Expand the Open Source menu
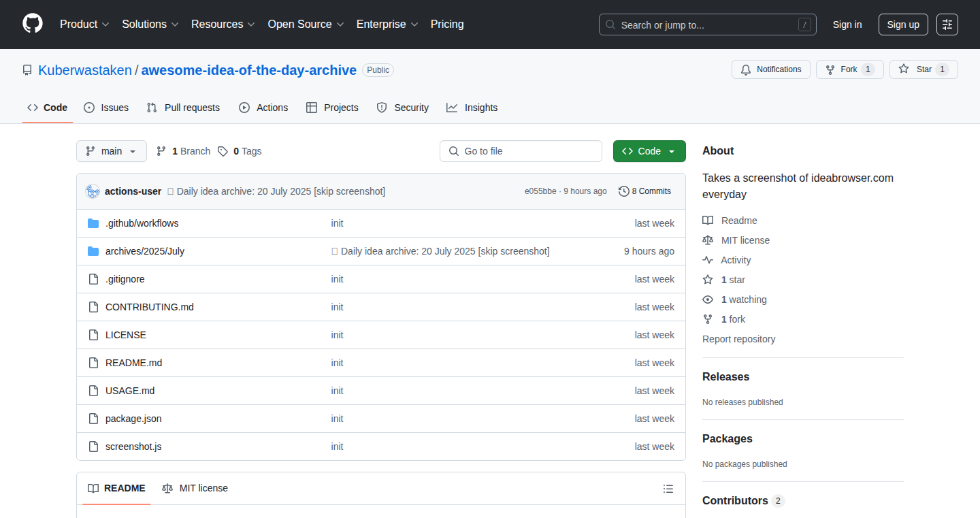980x518 pixels. point(306,24)
